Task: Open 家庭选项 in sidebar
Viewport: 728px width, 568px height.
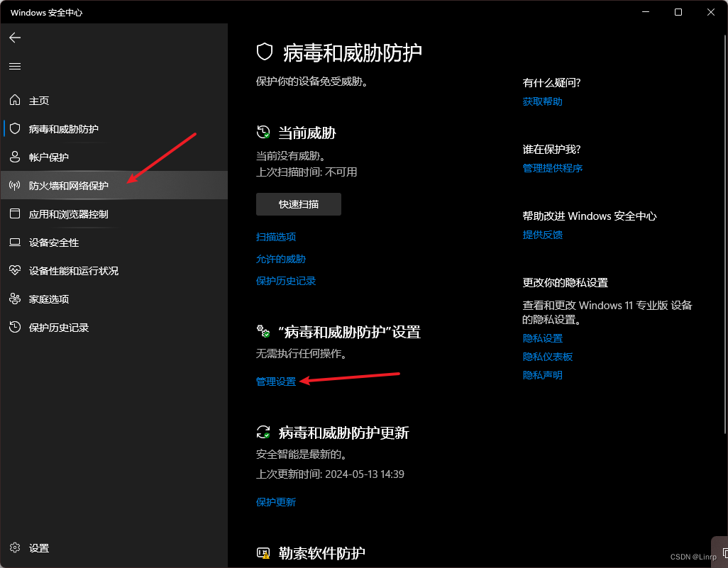Action: click(x=114, y=299)
